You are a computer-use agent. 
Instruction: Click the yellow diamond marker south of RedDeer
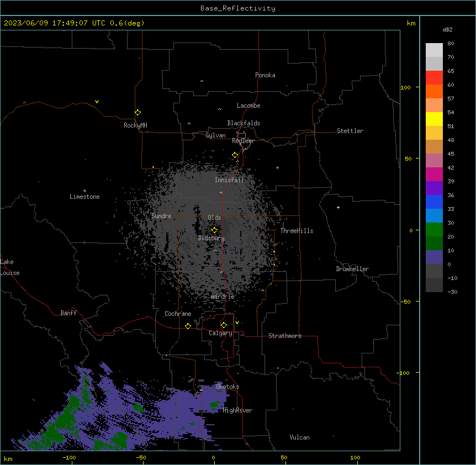[x=235, y=155]
